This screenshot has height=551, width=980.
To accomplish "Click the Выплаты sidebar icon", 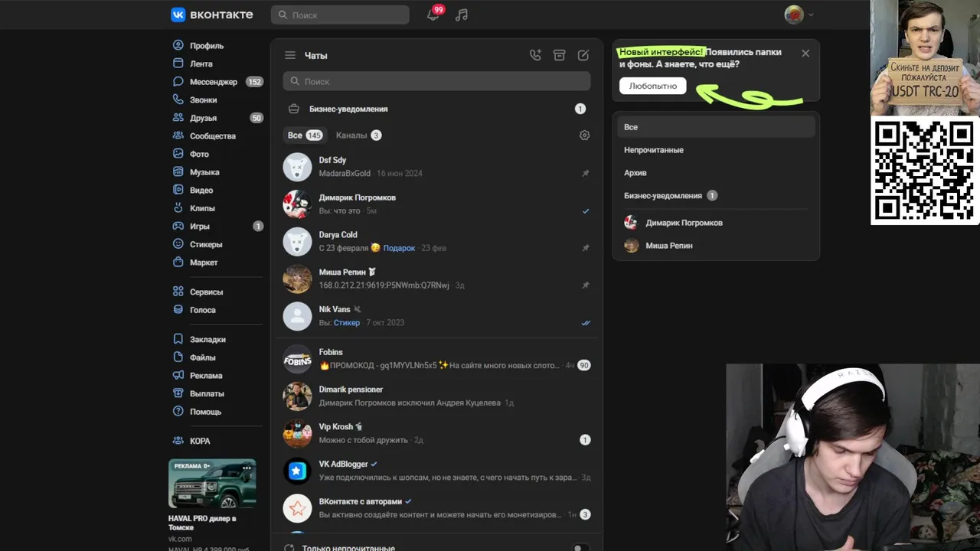I will 178,393.
